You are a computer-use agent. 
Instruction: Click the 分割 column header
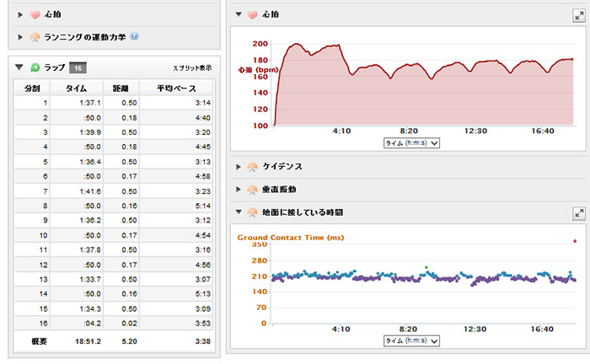32,88
